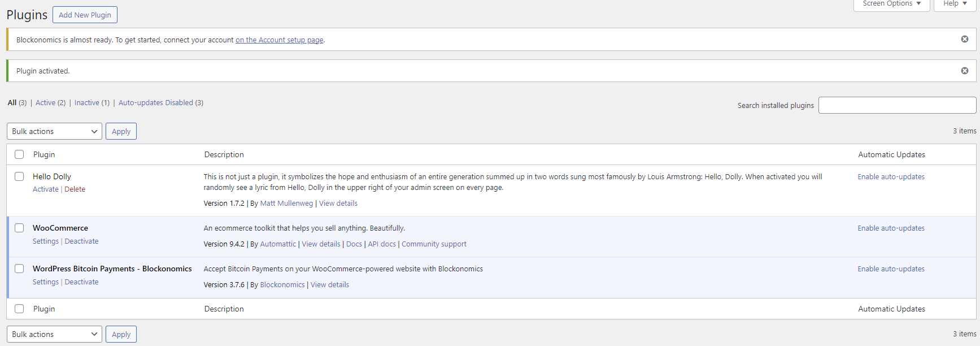
Task: Deactivate the WooCommerce plugin
Action: [81, 241]
